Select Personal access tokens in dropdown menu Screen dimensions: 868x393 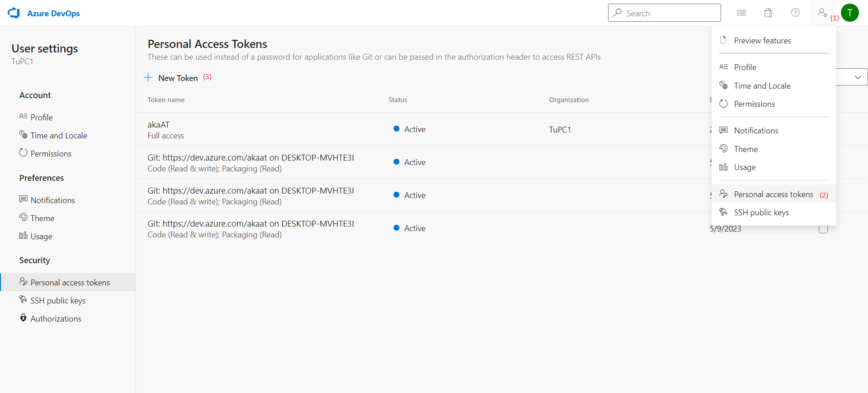[x=774, y=194]
